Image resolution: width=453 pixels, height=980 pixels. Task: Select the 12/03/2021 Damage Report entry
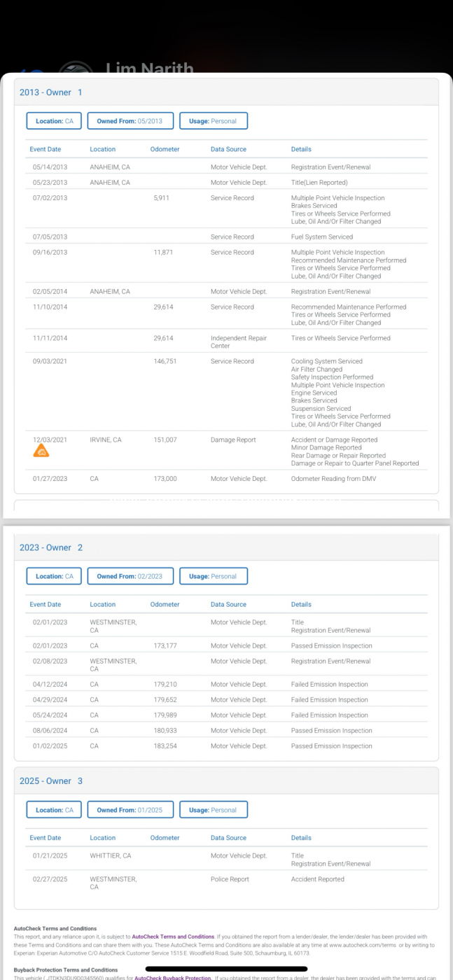coord(226,450)
